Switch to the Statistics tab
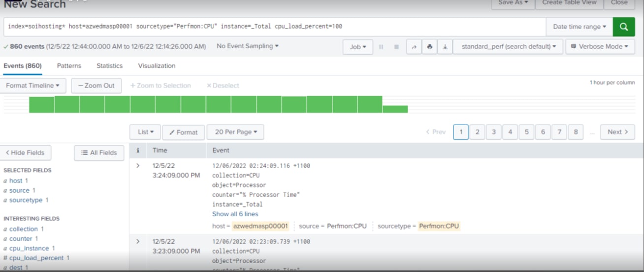Screen dimensions: 644x272 [109, 66]
